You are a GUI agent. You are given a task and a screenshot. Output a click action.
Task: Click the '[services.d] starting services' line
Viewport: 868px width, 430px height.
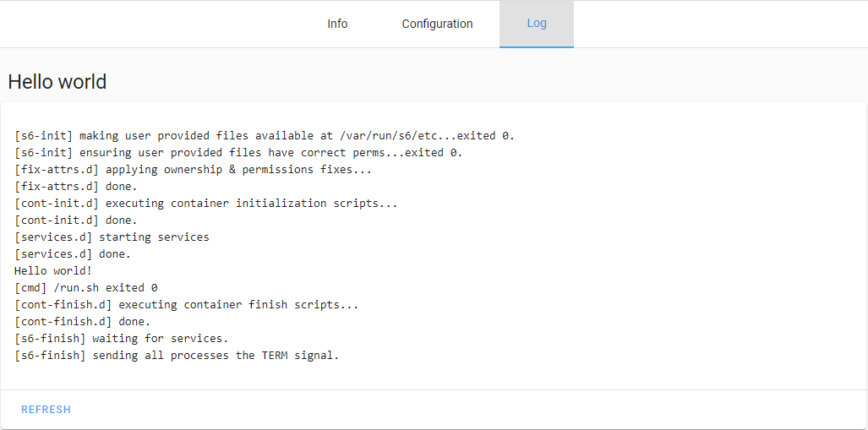(x=112, y=237)
